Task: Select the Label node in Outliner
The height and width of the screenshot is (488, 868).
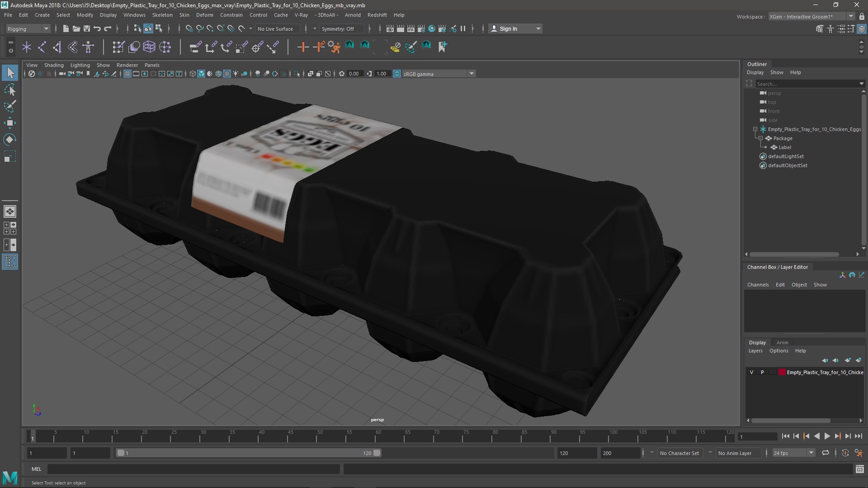Action: [x=785, y=147]
